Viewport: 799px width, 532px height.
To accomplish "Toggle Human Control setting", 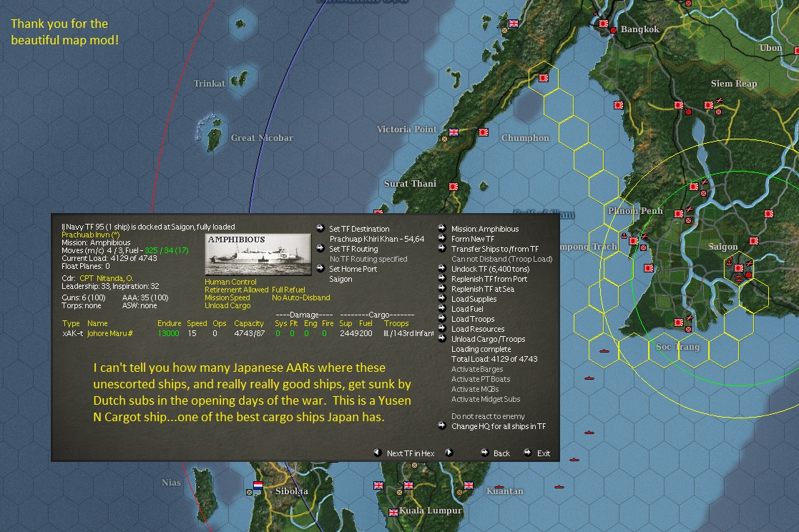I will tap(230, 282).
